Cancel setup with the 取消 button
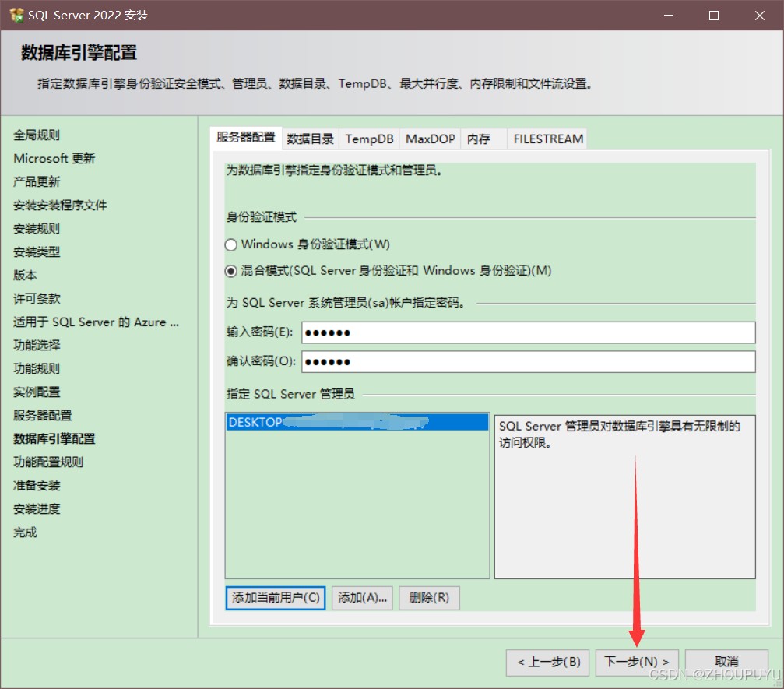 pos(726,662)
